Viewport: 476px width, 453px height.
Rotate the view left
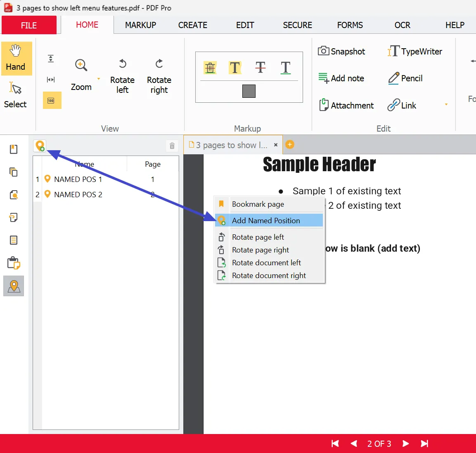tap(122, 76)
